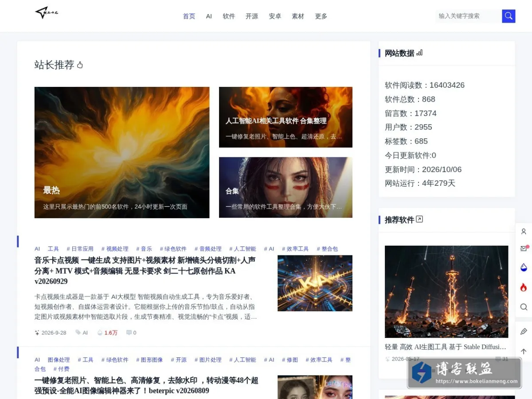Screen dimensions: 532x399
Task: Click the # 付费 tag
Action: point(61,369)
